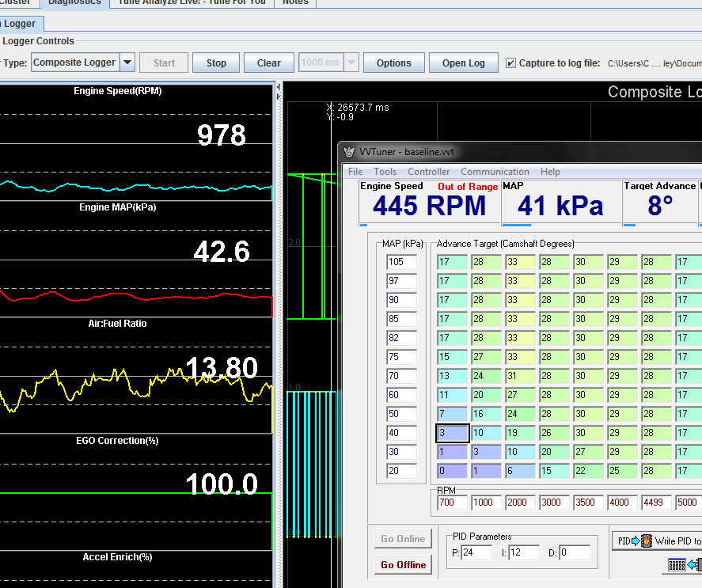Click the table transfer grid icon
The height and width of the screenshot is (588, 702).
click(x=677, y=564)
